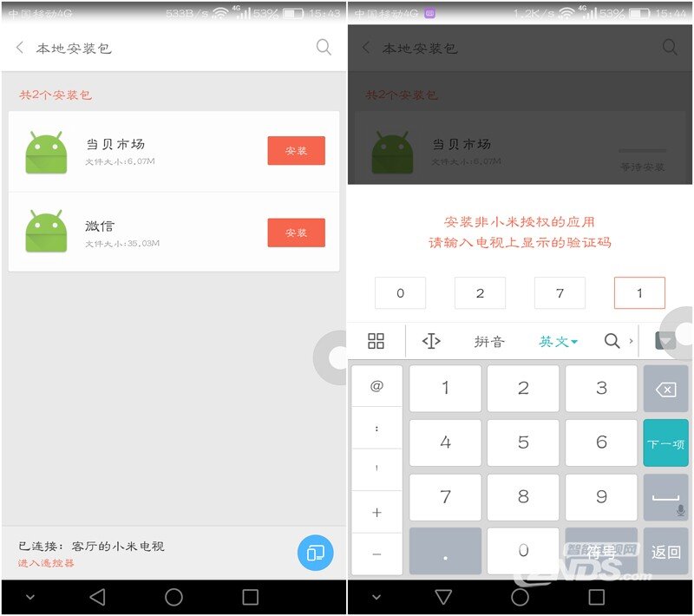Select the cursor move tool in keyboard toolbar
Image resolution: width=694 pixels, height=616 pixels.
pyautogui.click(x=431, y=341)
